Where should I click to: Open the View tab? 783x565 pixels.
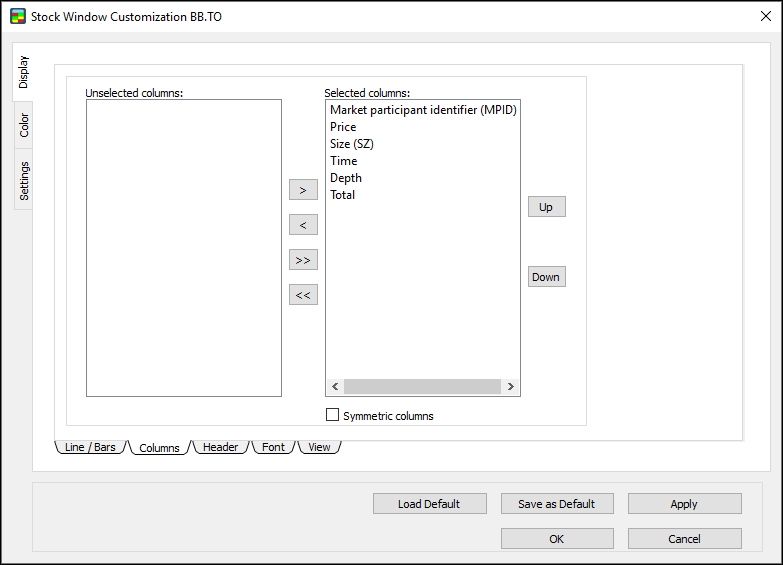[x=319, y=447]
